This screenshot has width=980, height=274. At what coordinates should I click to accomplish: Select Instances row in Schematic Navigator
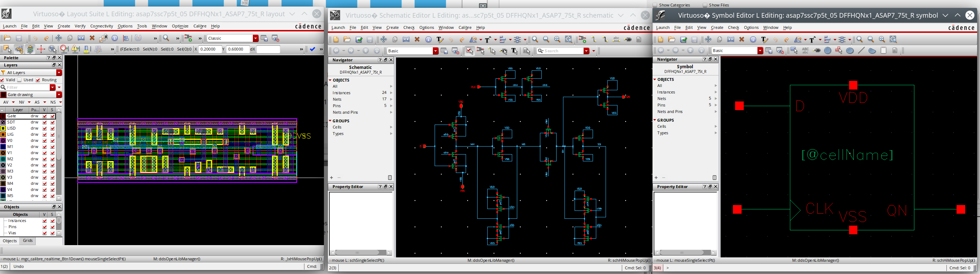click(361, 93)
